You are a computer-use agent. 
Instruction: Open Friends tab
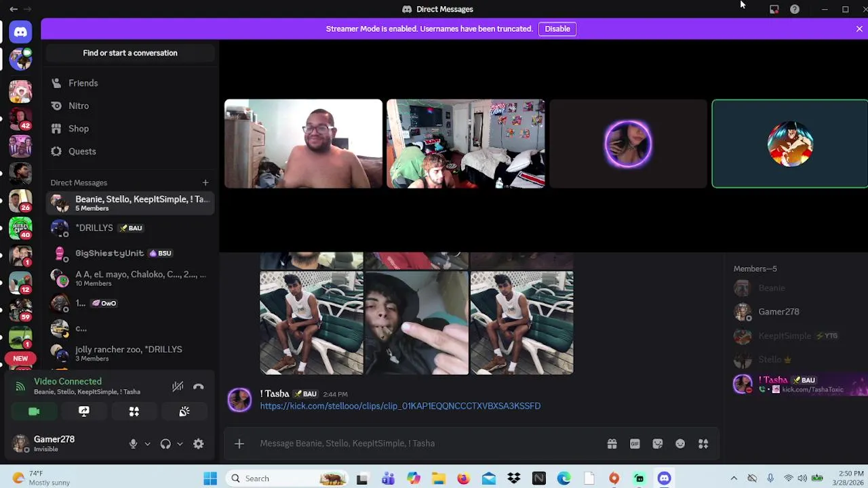(130, 83)
